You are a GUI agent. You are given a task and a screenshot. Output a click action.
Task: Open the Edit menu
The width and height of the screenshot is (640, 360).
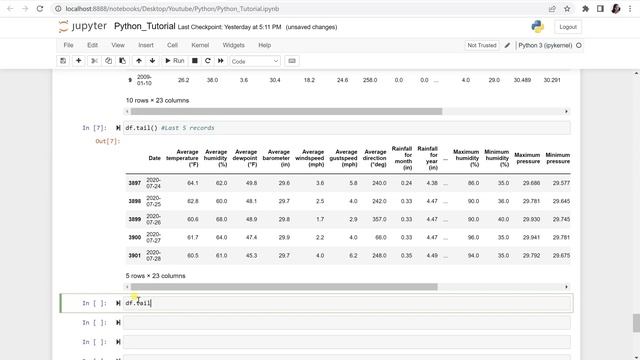(x=92, y=45)
